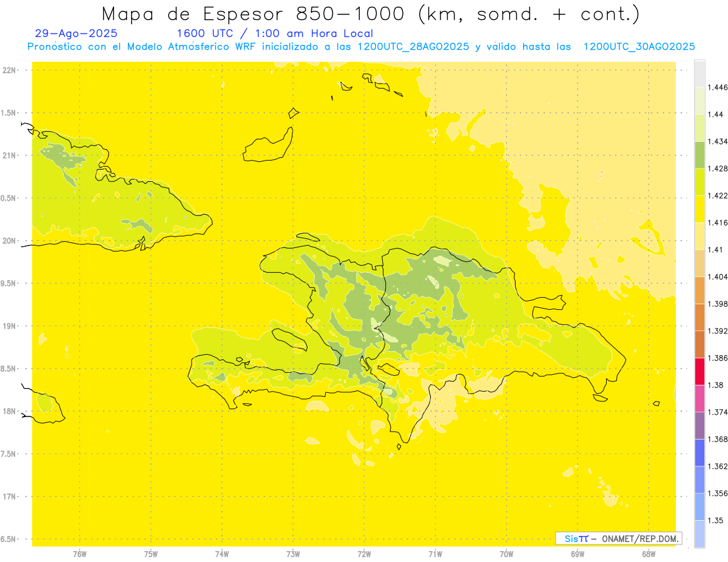Select the date label '29-Ago-2025'
Screen dimensions: 728x562
pos(76,34)
